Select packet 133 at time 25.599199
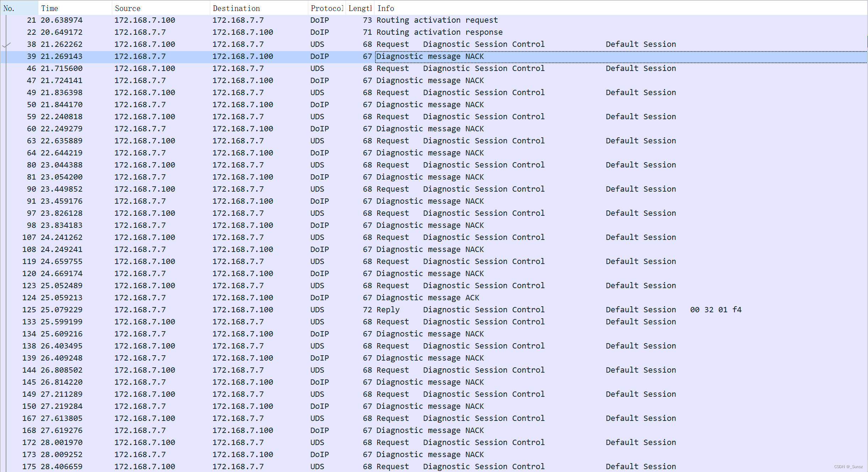The image size is (868, 472). coord(61,322)
